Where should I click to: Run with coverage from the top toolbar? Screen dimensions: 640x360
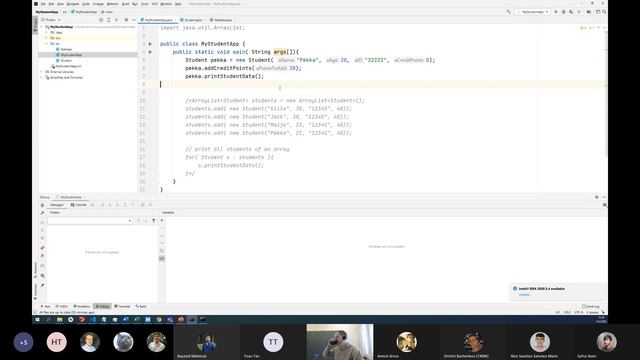coord(571,12)
